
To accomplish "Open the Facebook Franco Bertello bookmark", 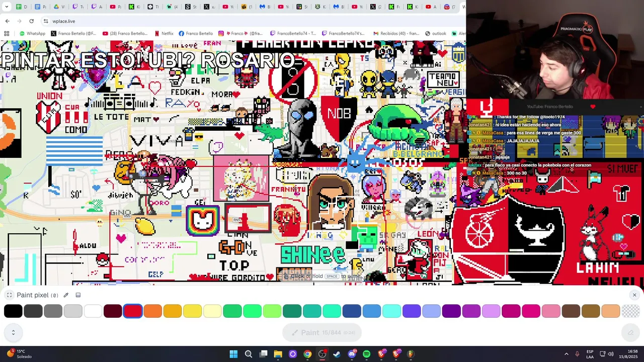I will (196, 34).
